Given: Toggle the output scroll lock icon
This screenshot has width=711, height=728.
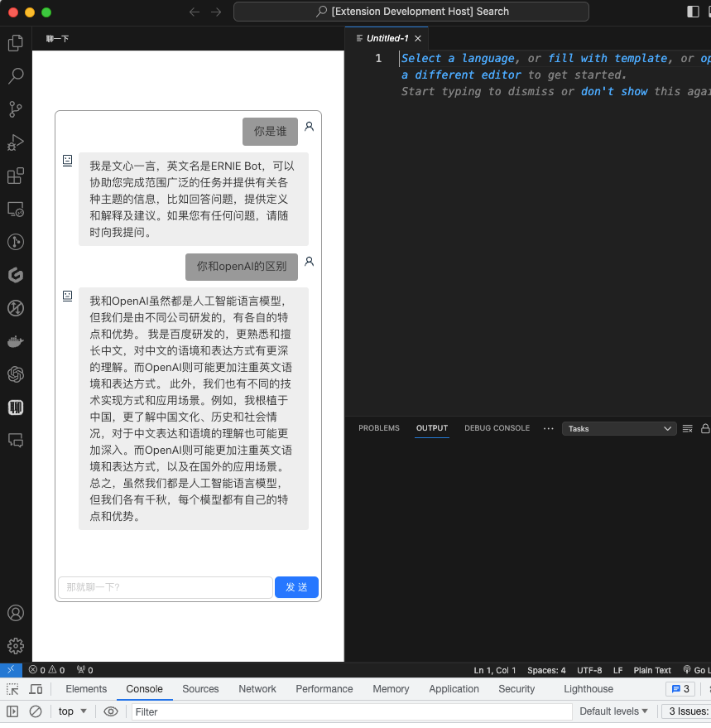Looking at the screenshot, I should [x=704, y=429].
